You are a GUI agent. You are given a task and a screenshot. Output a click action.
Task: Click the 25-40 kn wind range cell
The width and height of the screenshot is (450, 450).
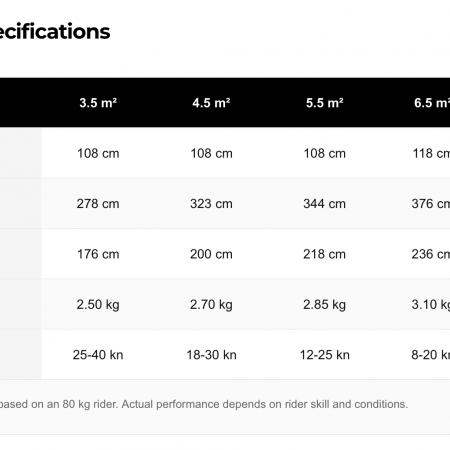coord(98,355)
